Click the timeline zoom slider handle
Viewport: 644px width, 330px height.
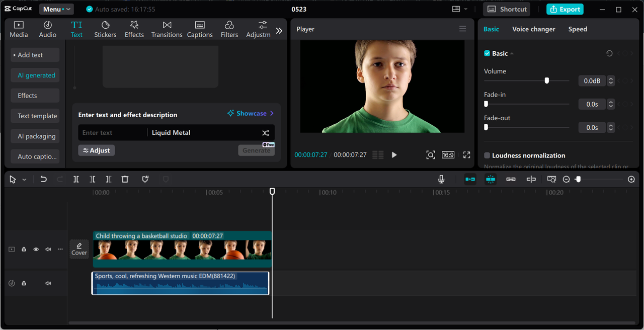[578, 179]
